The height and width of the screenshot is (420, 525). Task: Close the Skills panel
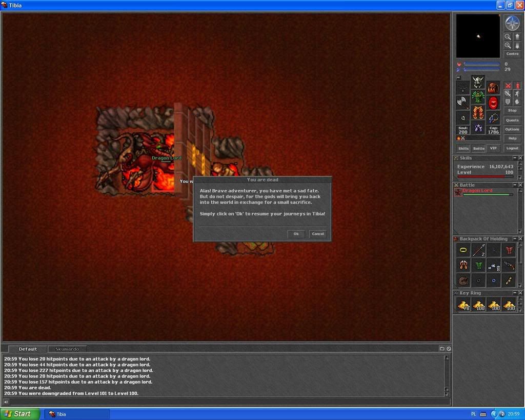point(520,158)
